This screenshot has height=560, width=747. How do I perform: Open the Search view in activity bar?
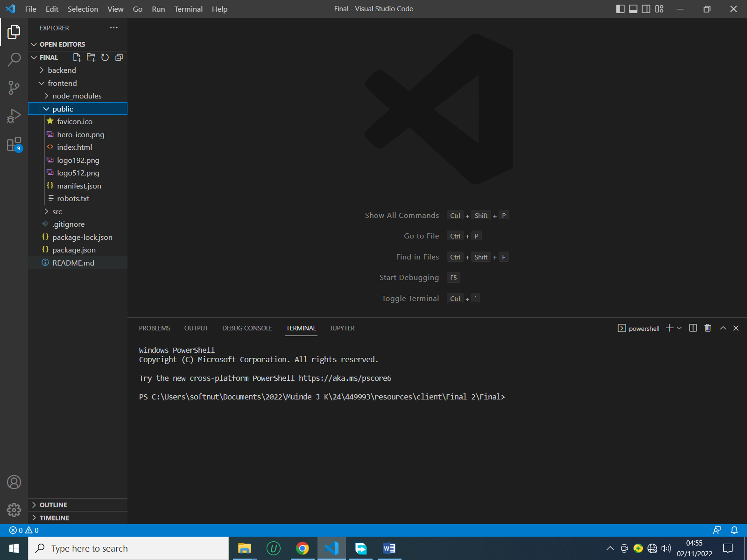pos(14,60)
